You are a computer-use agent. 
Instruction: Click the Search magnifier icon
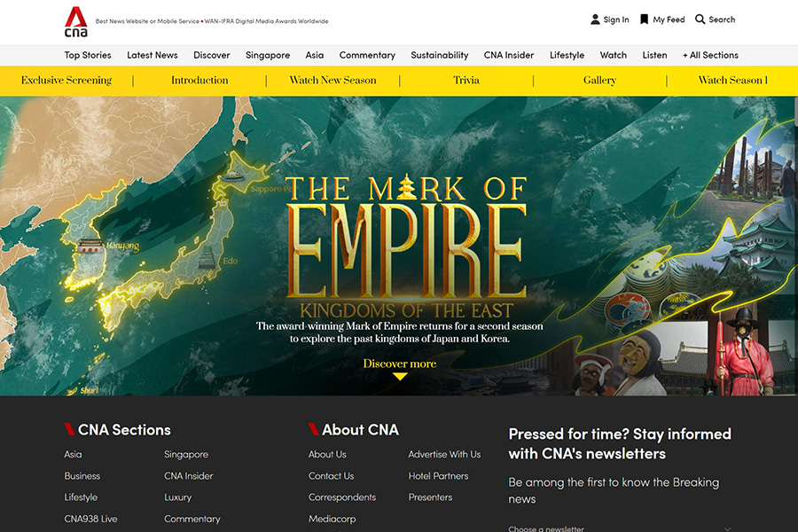700,20
